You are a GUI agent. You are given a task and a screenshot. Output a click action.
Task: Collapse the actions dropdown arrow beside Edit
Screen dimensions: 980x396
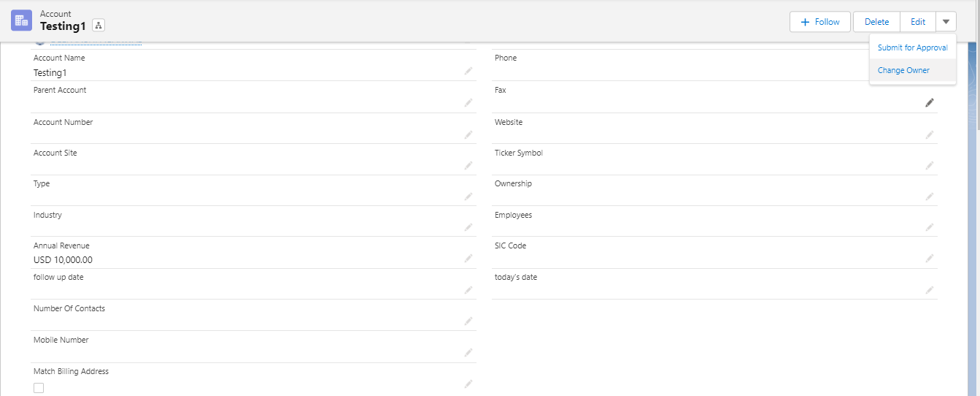[x=946, y=22]
